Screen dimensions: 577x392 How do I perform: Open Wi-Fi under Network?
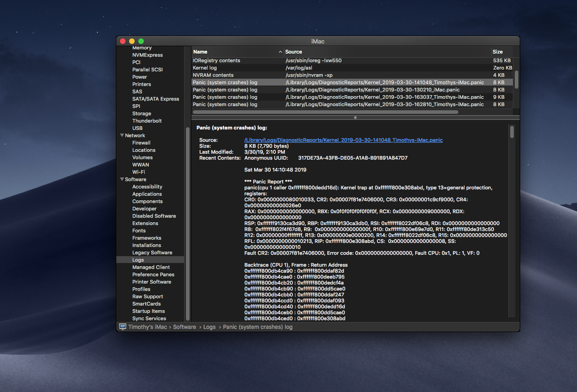[x=139, y=172]
